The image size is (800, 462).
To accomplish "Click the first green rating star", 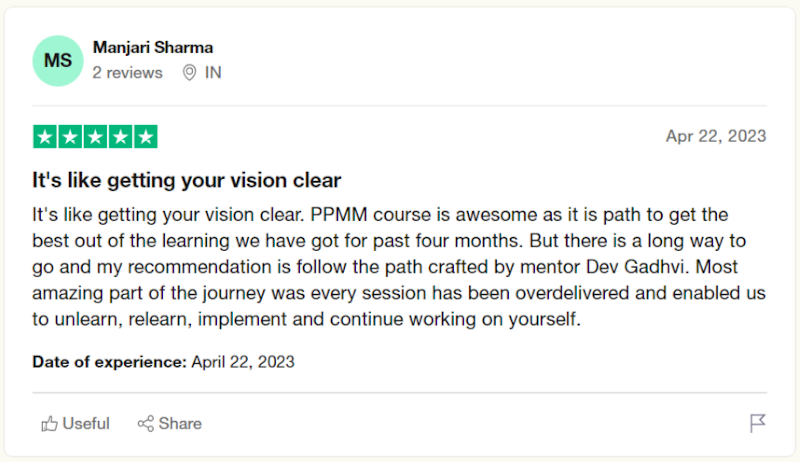I will coord(45,137).
